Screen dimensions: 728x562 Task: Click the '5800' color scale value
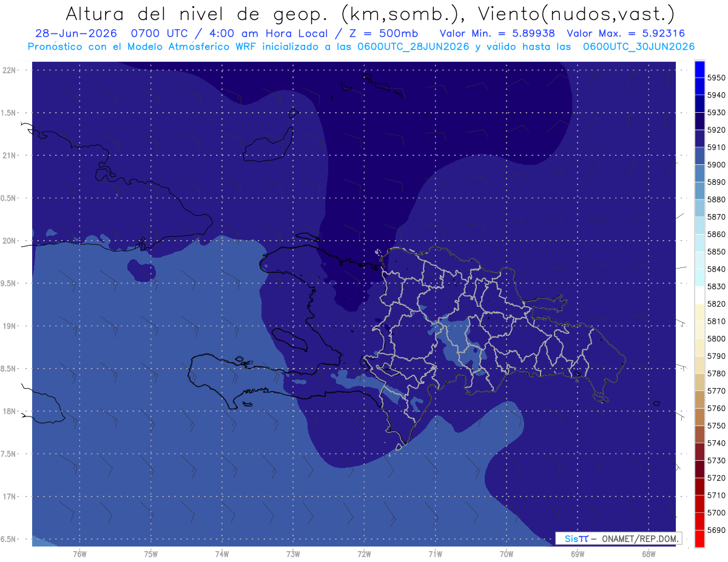[716, 339]
